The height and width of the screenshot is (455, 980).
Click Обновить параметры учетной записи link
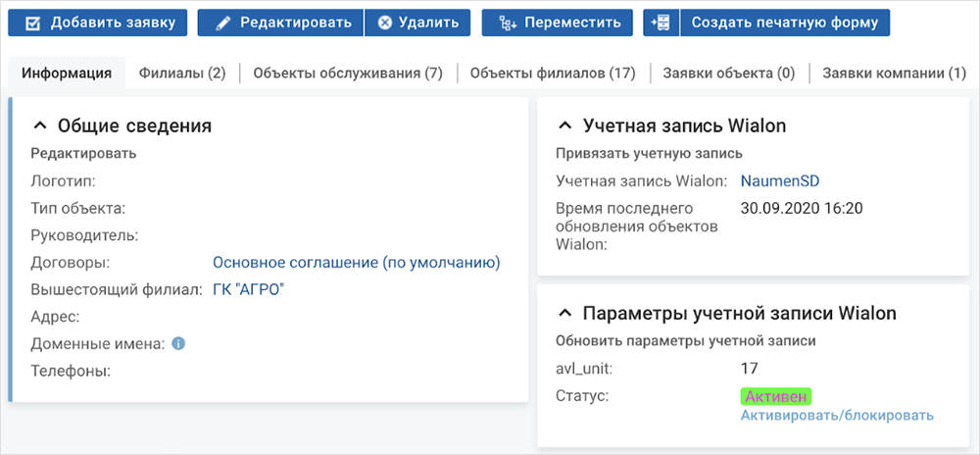pyautogui.click(x=686, y=341)
